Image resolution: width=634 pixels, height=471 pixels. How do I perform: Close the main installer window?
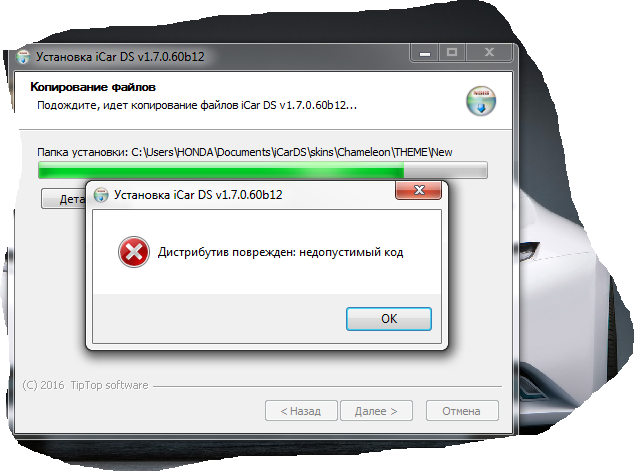point(490,53)
